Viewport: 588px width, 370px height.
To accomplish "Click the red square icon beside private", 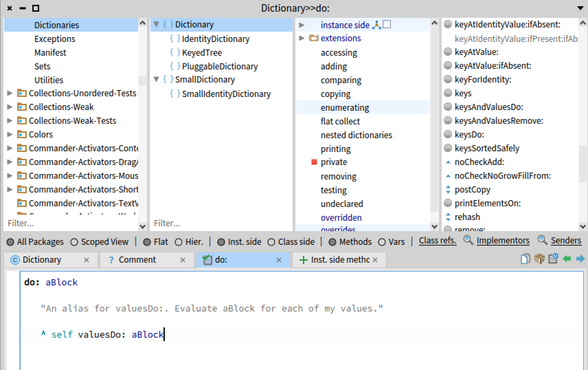I will click(314, 162).
